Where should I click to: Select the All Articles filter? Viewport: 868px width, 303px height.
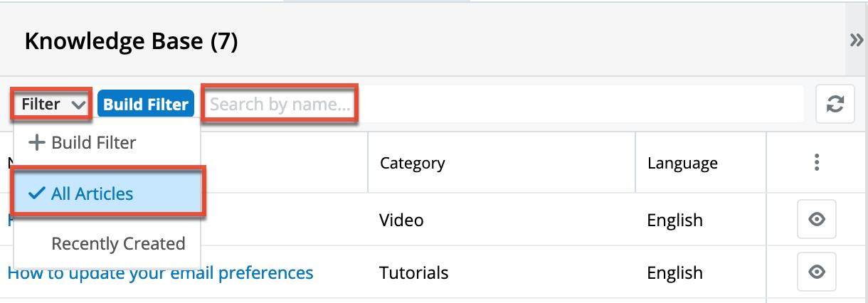tap(92, 193)
